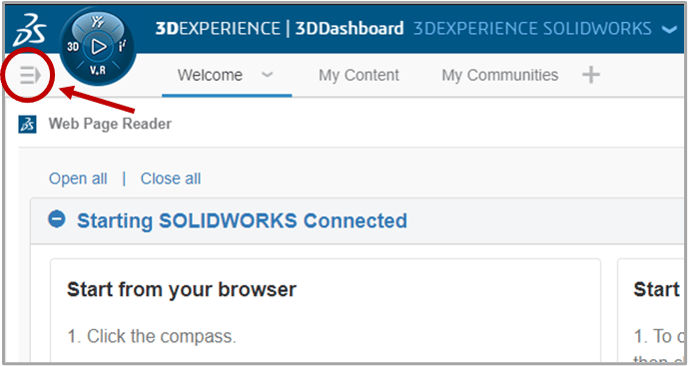Switch to the My Content tab
Screen dimensions: 688x366
359,75
